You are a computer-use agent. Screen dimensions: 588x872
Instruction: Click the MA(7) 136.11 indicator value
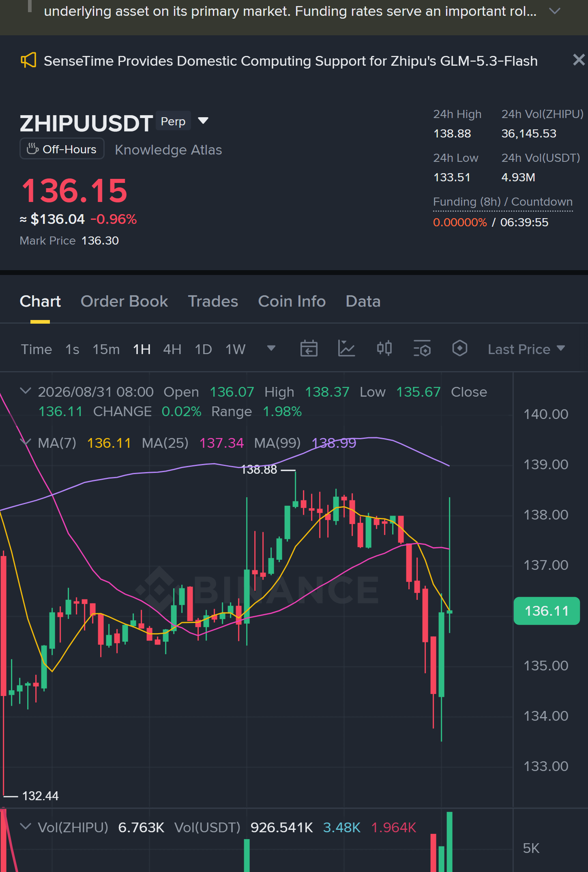(x=109, y=443)
